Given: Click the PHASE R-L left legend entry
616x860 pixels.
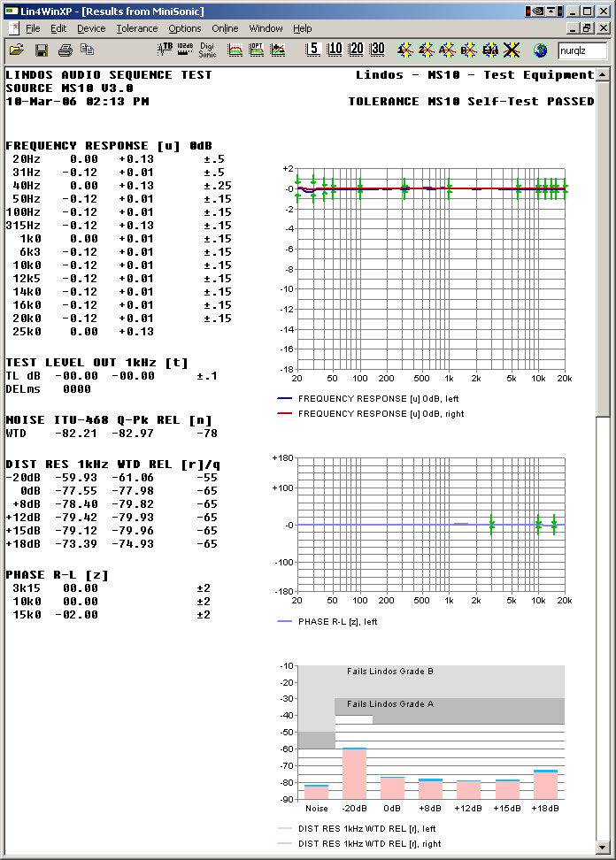Looking at the screenshot, I should [x=327, y=621].
